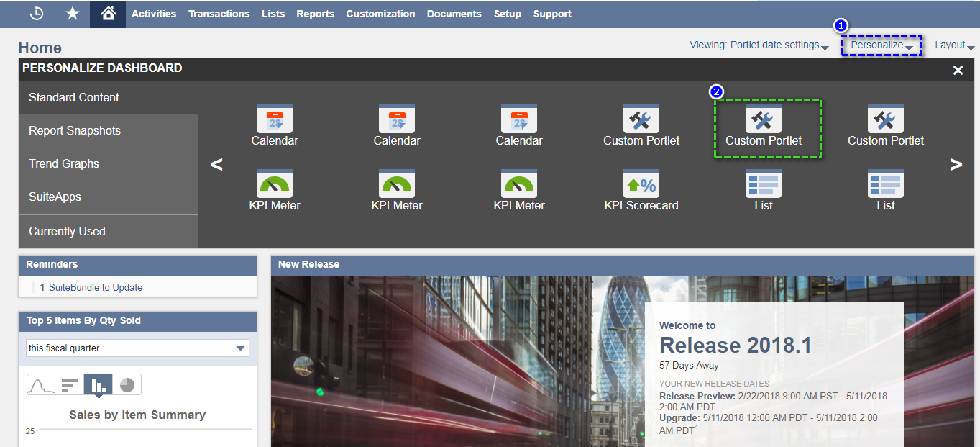Screen dimensions: 980x447
Task: Click the right arrow to see more portlets
Action: click(x=956, y=164)
